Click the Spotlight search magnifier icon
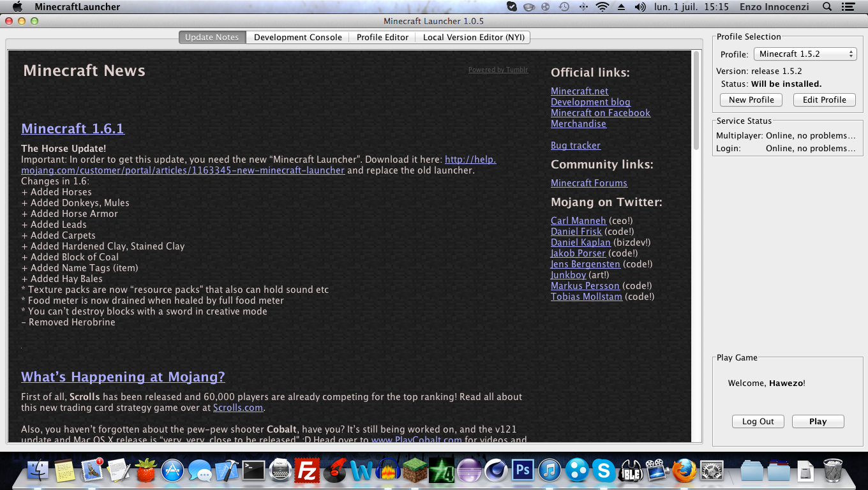Viewport: 868px width, 490px height. click(827, 7)
